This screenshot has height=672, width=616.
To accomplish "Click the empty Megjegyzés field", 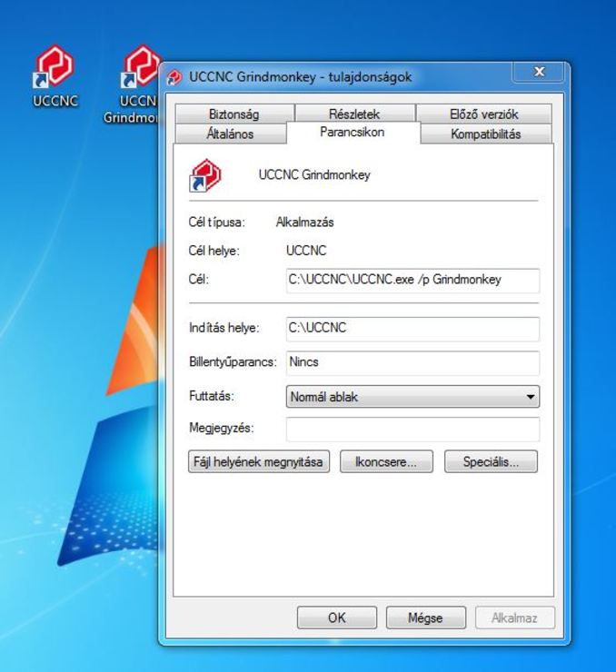I will (x=412, y=429).
